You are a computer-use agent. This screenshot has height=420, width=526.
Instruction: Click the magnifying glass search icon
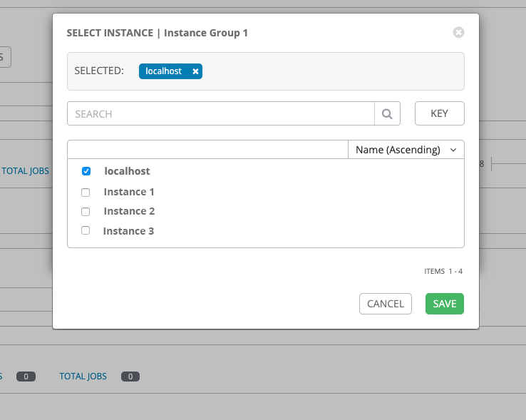coord(387,113)
